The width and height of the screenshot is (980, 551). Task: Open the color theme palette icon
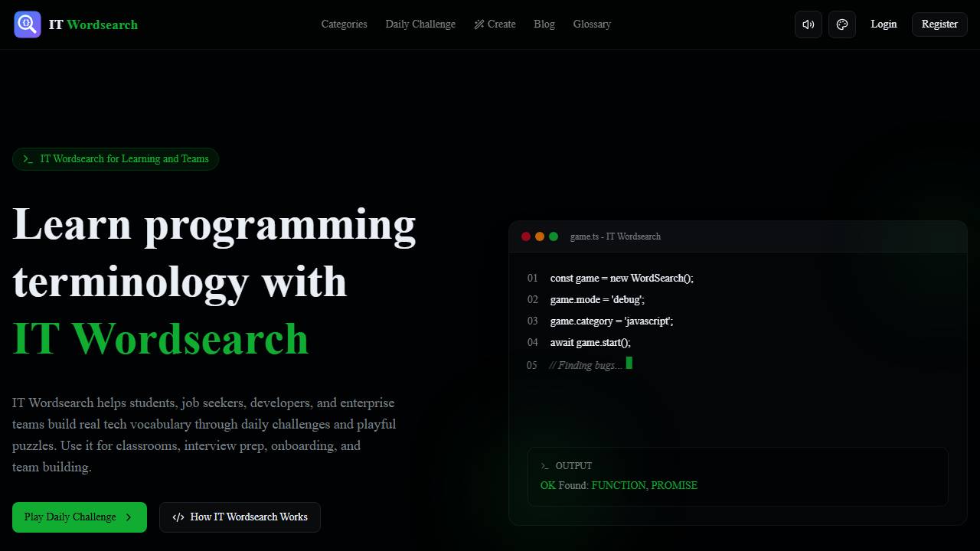(x=842, y=24)
